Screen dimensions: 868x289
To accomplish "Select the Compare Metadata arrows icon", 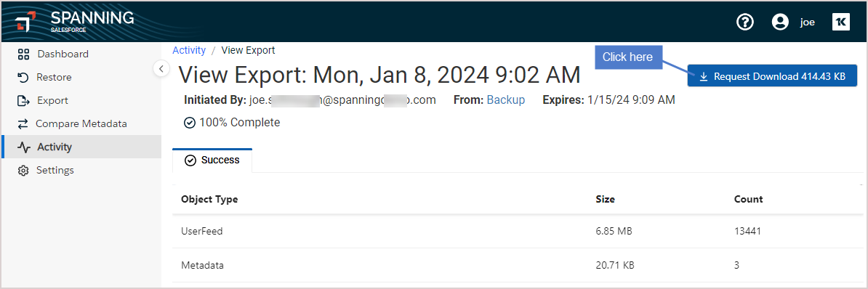I will tap(23, 123).
